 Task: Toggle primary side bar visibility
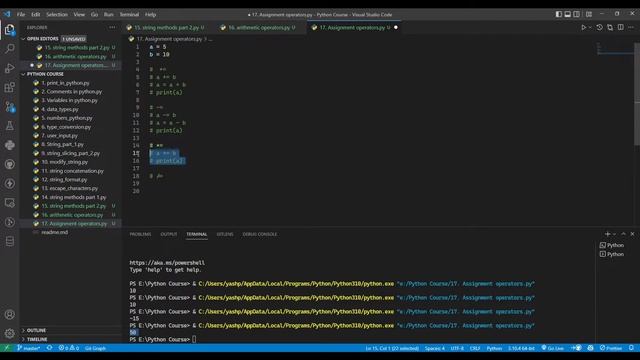tap(558, 14)
